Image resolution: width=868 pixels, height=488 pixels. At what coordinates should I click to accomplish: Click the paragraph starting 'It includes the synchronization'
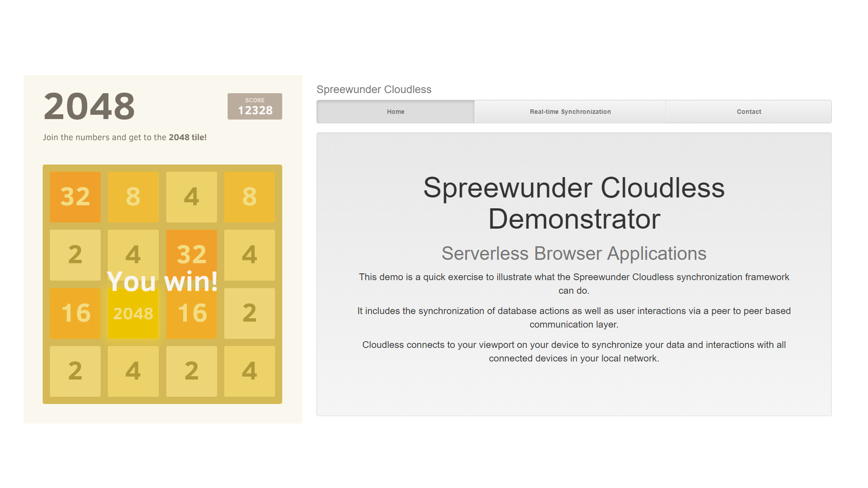click(574, 318)
